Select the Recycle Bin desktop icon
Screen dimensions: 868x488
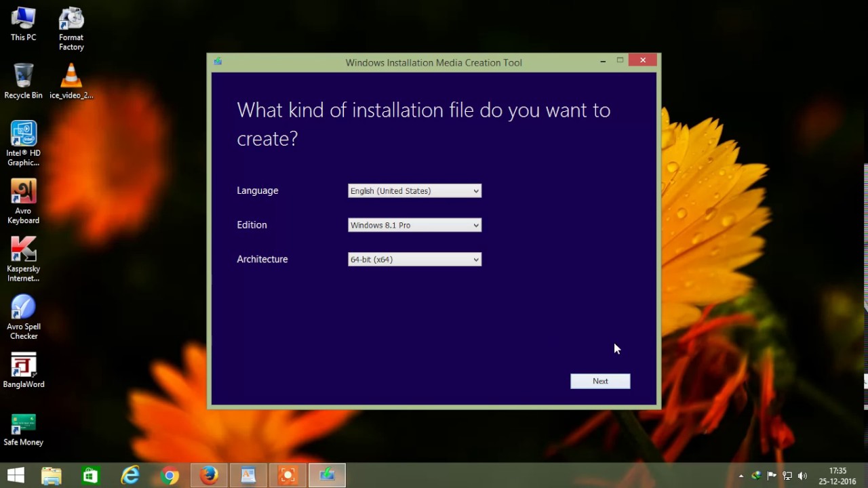coord(23,81)
